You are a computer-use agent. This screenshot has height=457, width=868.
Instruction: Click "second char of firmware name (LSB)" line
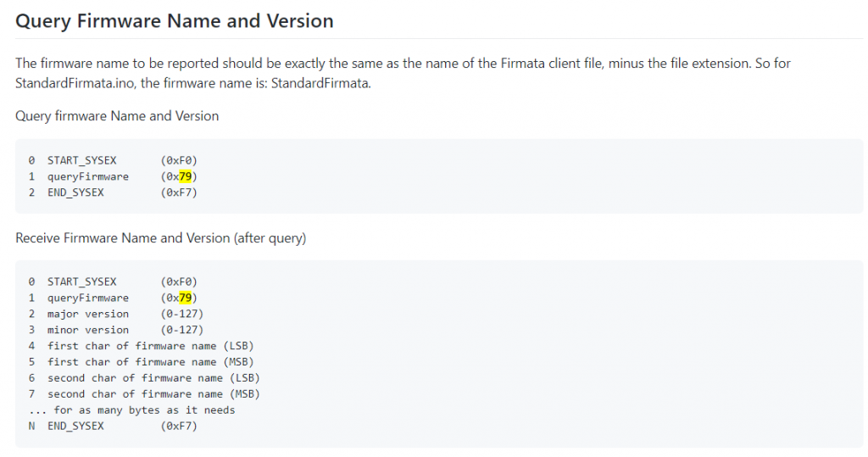pyautogui.click(x=153, y=378)
